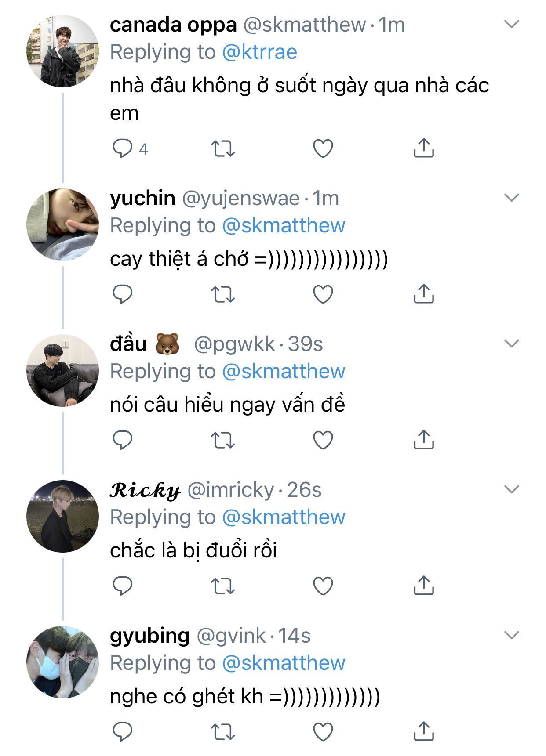View canada oppa's profile picture

(x=63, y=51)
